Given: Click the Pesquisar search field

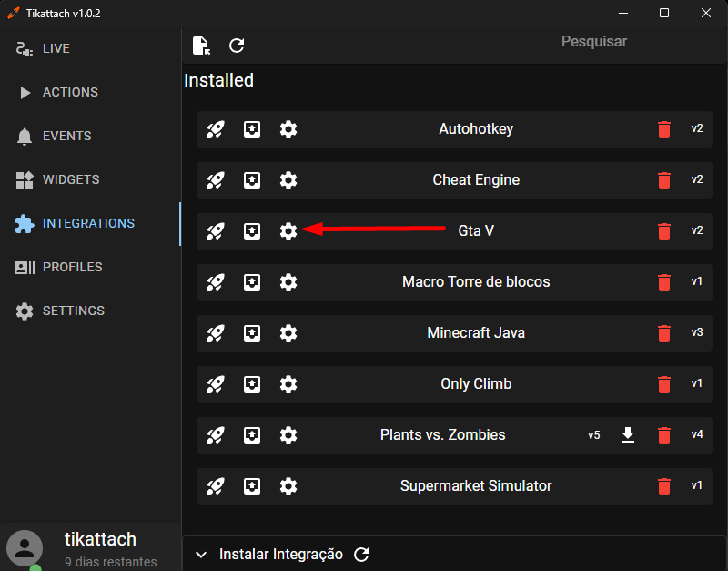Looking at the screenshot, I should pos(643,42).
